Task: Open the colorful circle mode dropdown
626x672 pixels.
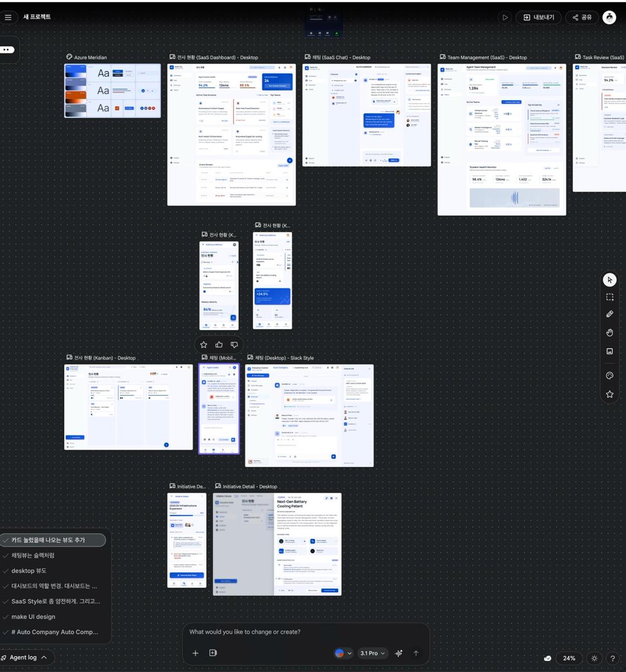Action: pyautogui.click(x=343, y=653)
